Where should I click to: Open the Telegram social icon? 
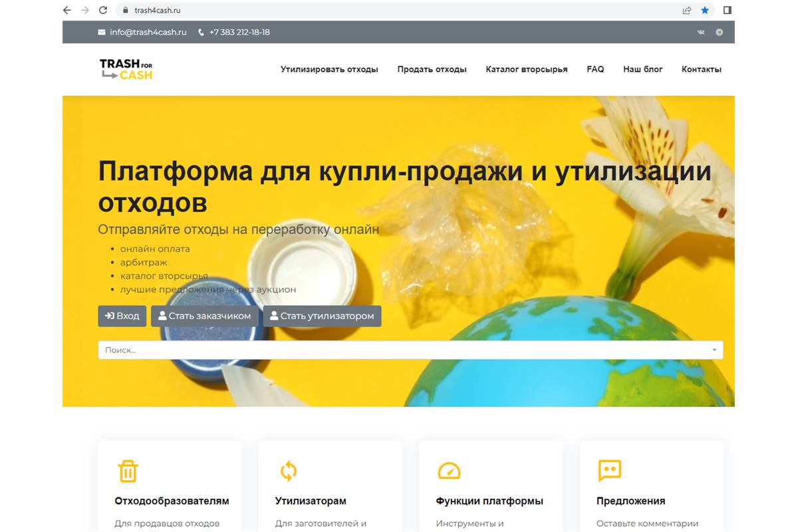pyautogui.click(x=720, y=32)
